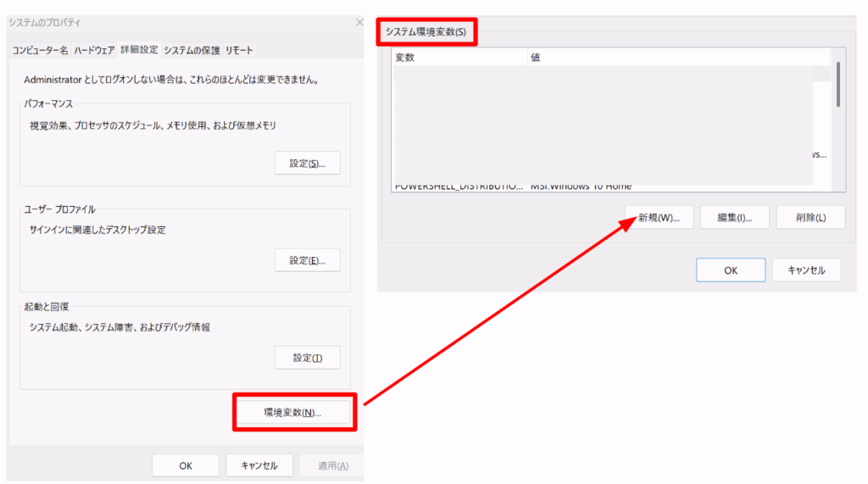Click the system variables list scrollbar
Image resolution: width=868 pixels, height=484 pixels.
click(x=837, y=85)
